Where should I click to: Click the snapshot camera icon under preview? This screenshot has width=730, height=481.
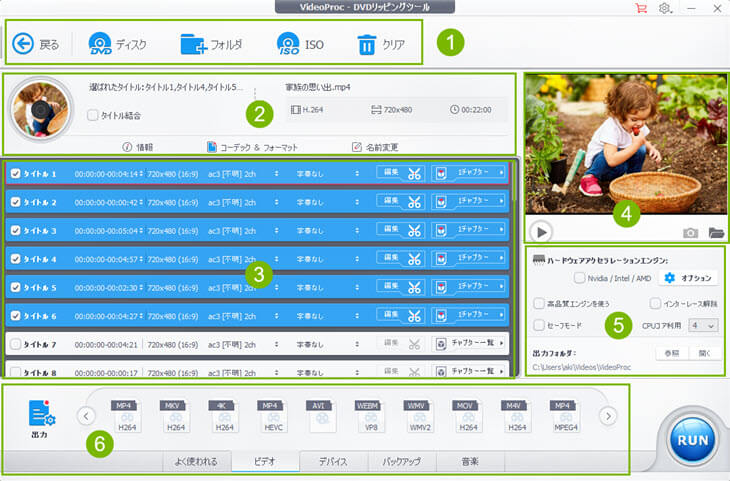[x=690, y=232]
